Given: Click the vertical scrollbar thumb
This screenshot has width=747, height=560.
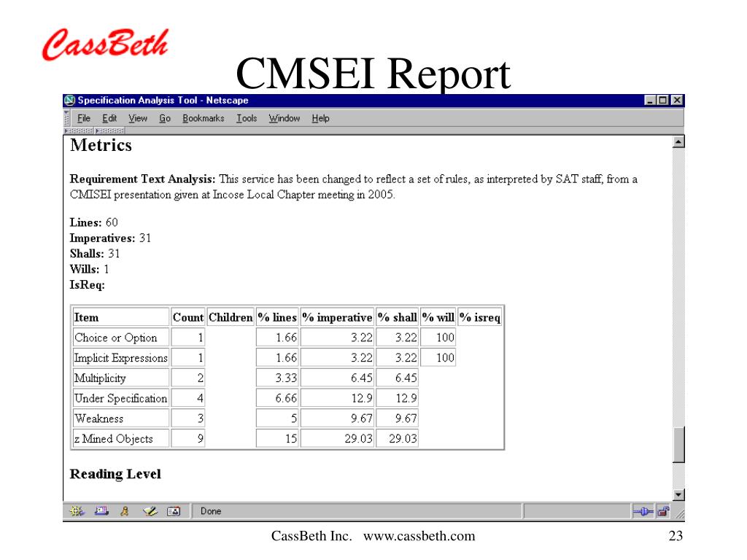Looking at the screenshot, I should tap(678, 445).
